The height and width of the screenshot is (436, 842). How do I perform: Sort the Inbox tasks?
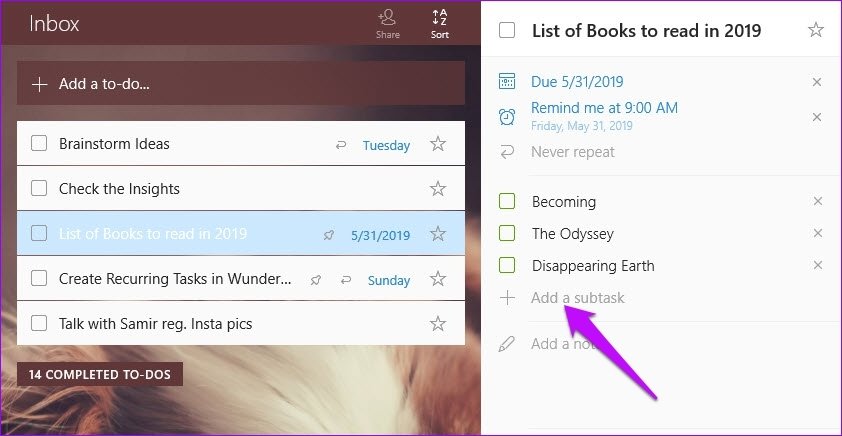(x=440, y=24)
